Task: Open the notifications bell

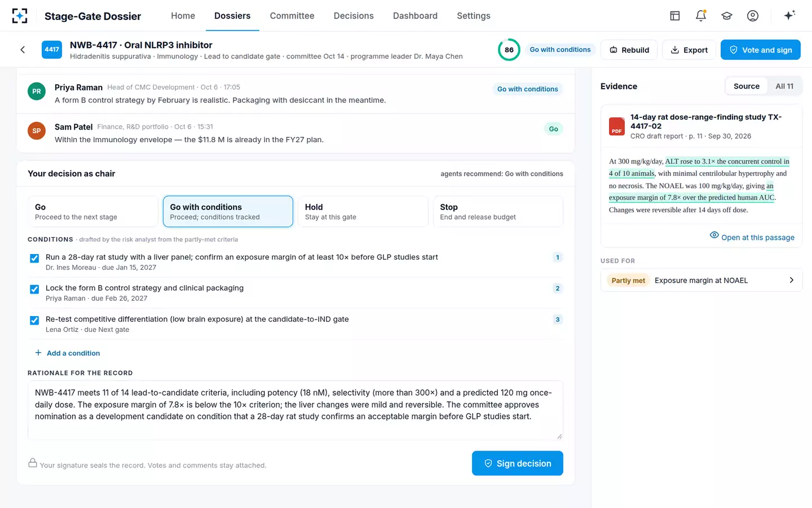Action: (x=701, y=16)
